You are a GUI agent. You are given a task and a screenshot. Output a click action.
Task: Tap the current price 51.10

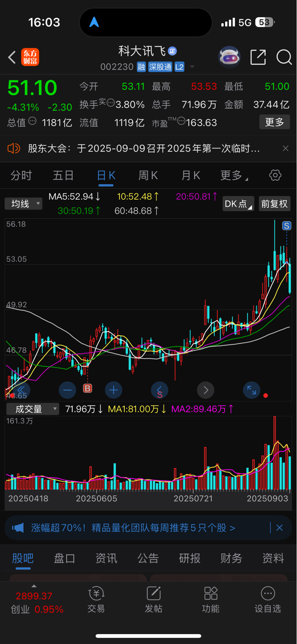click(32, 88)
